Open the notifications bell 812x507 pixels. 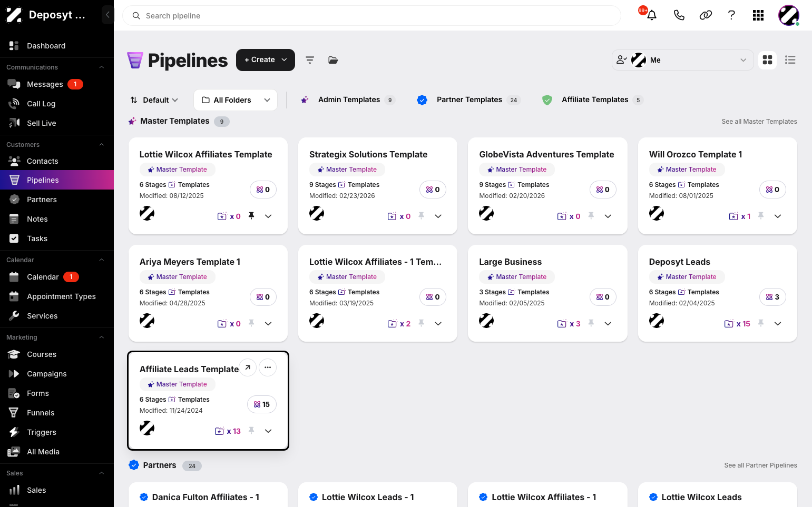tap(652, 15)
